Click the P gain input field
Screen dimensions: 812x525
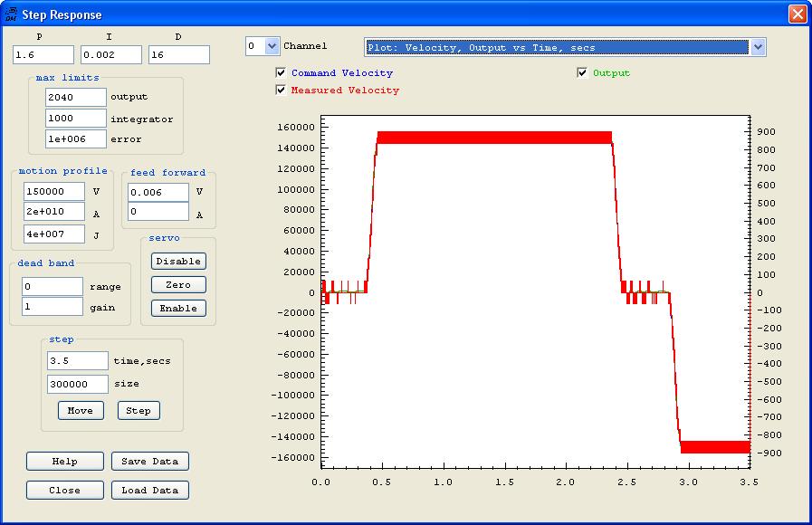point(43,55)
